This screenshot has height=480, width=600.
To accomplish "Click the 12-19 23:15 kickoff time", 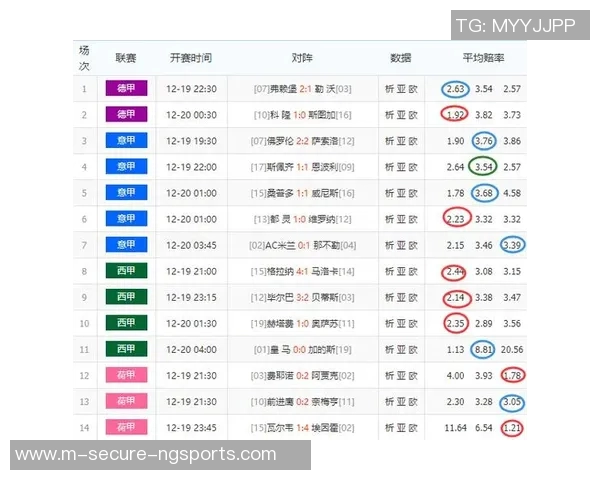I will tap(191, 297).
